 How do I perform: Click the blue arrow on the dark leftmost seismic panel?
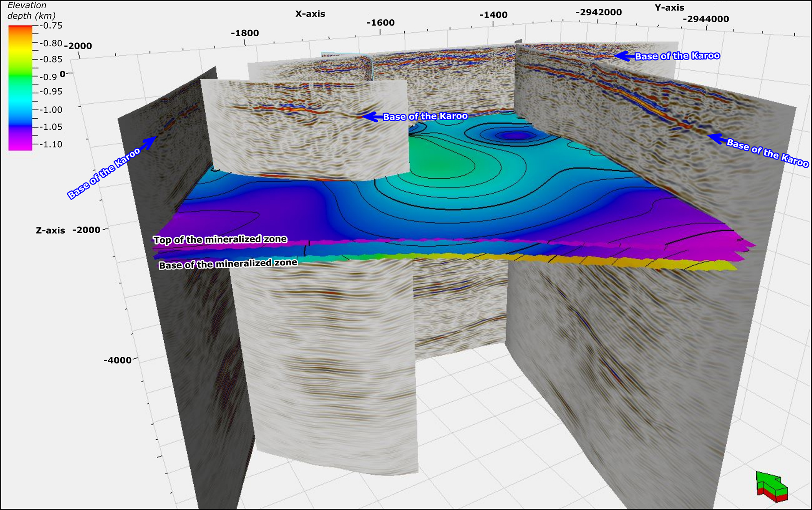click(x=149, y=143)
